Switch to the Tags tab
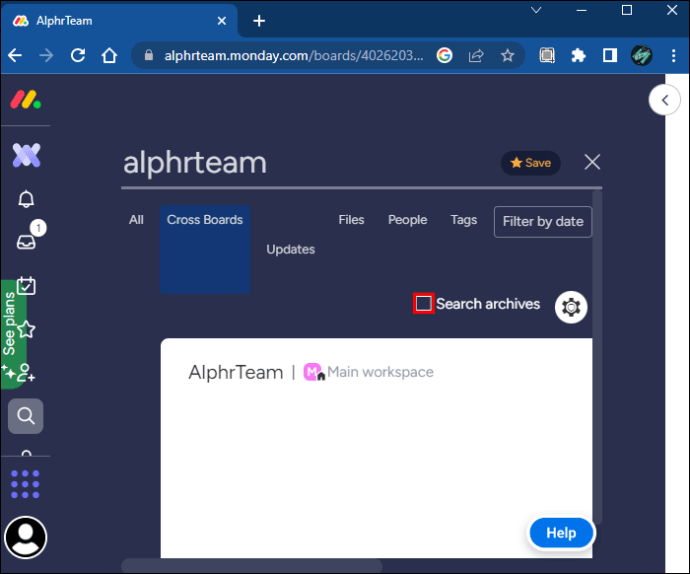The height and width of the screenshot is (574, 690). point(463,220)
